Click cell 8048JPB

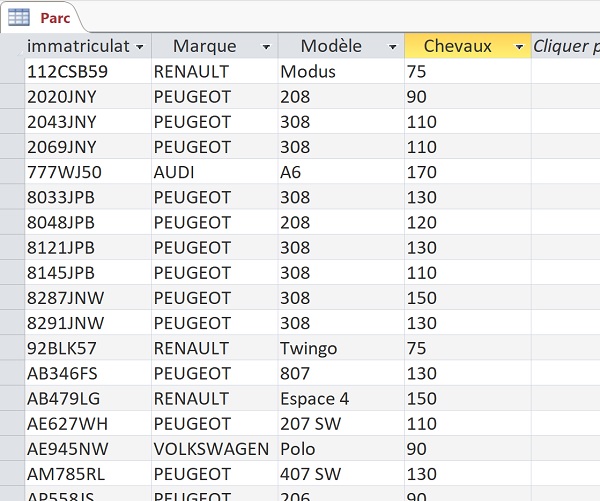coord(88,222)
